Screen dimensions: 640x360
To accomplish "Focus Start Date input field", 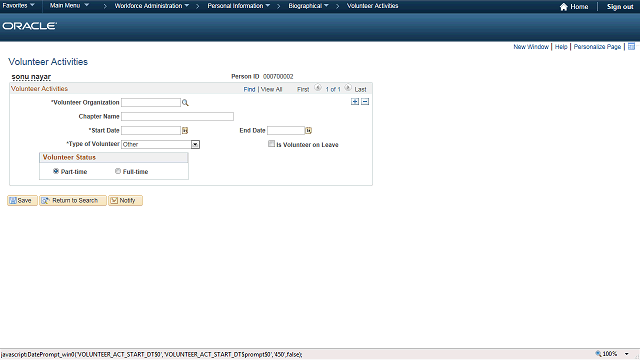I will coord(151,130).
